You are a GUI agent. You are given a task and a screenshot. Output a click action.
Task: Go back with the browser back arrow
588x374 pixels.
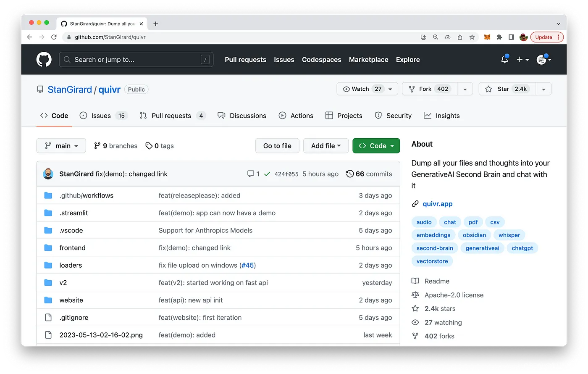29,37
